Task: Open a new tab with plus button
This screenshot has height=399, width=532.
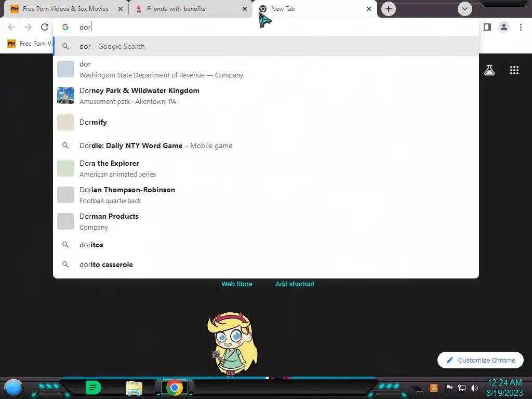Action: [389, 9]
